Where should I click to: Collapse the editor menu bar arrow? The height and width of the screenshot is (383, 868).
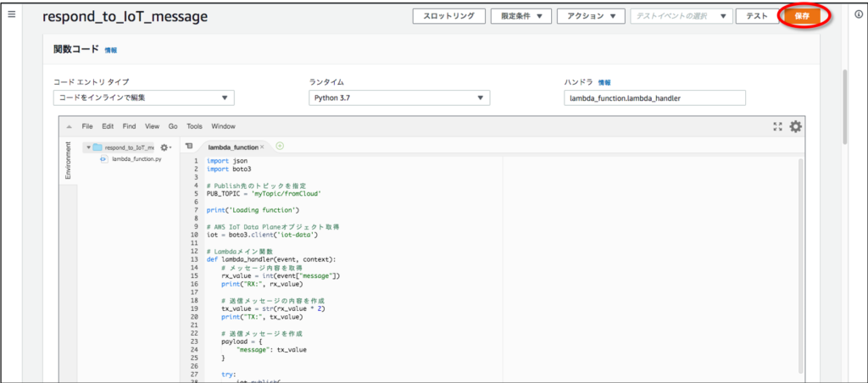[68, 126]
